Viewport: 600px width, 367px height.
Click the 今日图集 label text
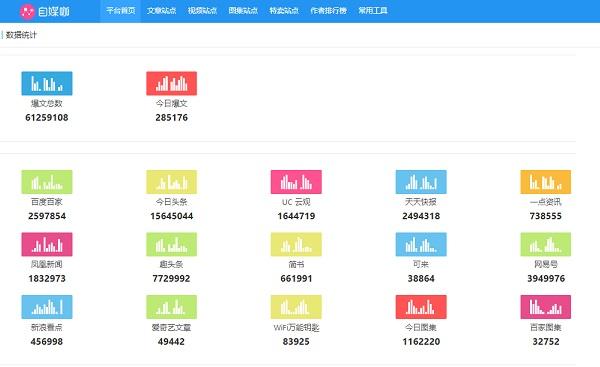click(x=421, y=327)
